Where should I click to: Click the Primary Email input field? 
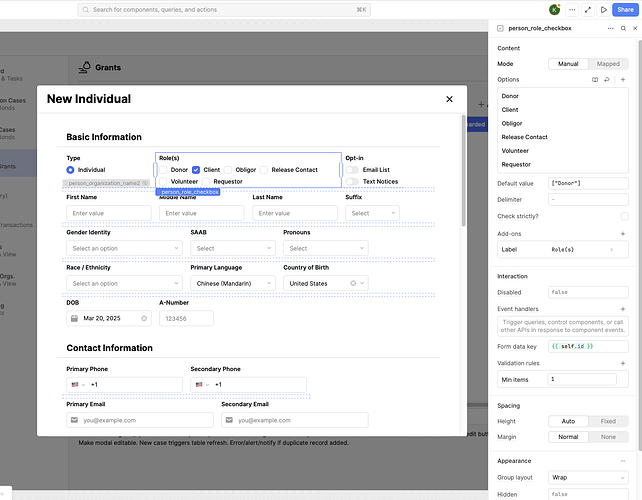pyautogui.click(x=140, y=420)
